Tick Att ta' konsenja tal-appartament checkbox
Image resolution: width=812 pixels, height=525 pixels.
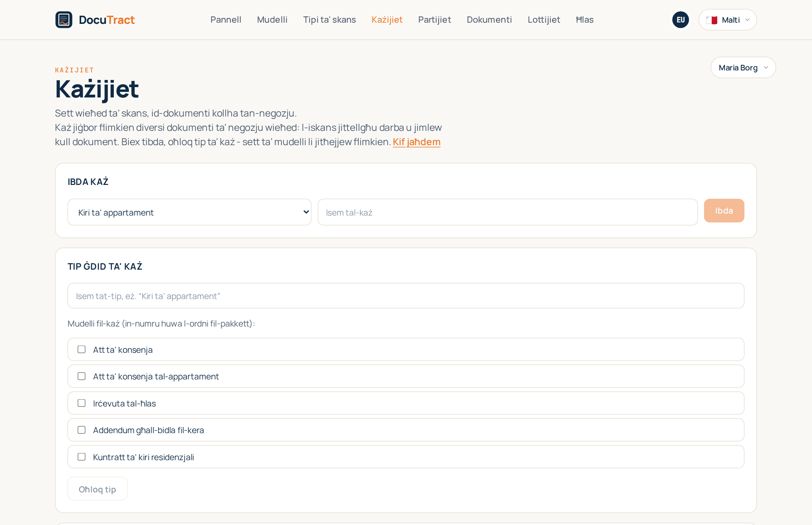click(x=82, y=376)
